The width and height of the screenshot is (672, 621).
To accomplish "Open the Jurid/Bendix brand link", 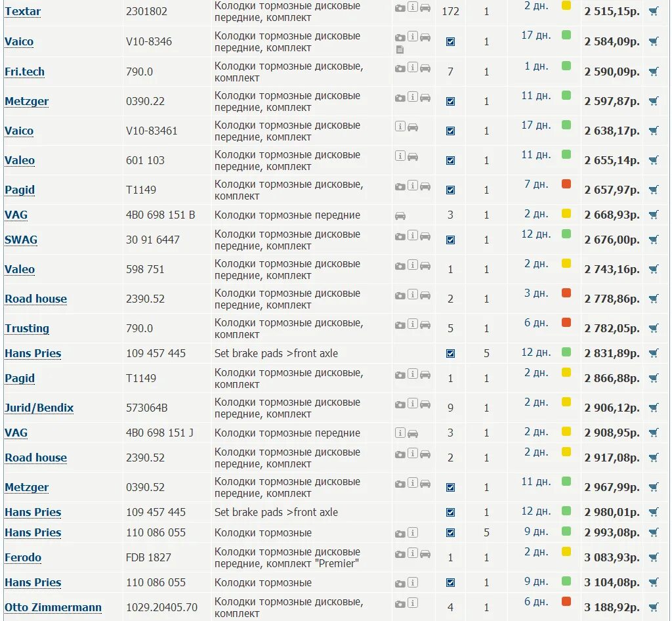I will [39, 408].
